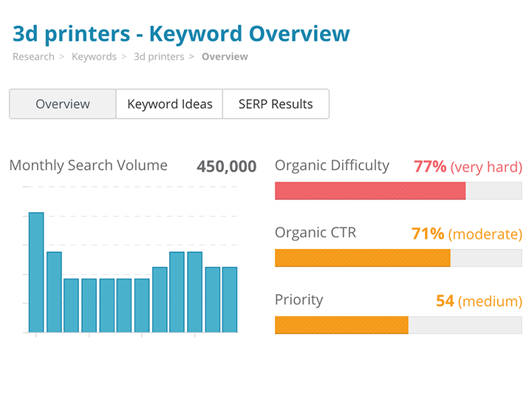Screen dimensions: 532x399
Task: Click the 54 priority score value
Action: pyautogui.click(x=445, y=301)
